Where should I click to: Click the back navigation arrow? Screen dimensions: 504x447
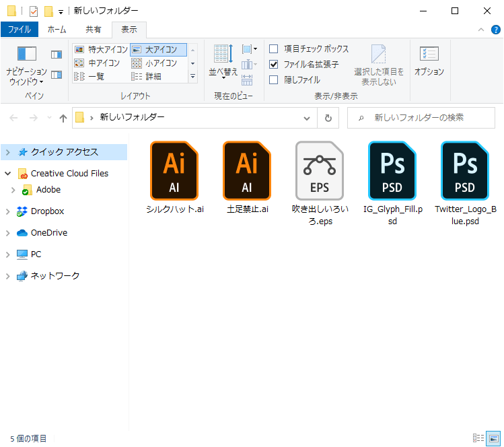click(x=13, y=118)
